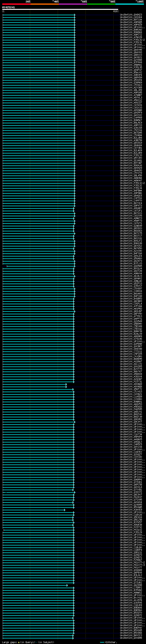Select hit label UniRef100_A7NXZ8
The width and height of the screenshot is (146, 644).
click(x=131, y=37)
